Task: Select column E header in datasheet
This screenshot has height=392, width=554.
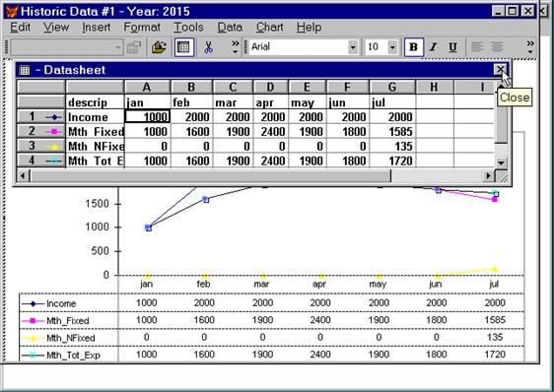Action: coord(308,88)
